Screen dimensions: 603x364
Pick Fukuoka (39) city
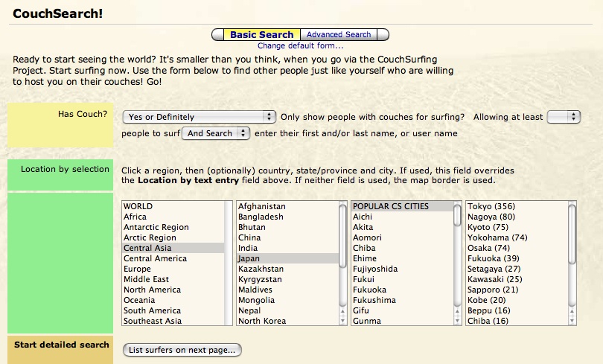click(x=517, y=258)
